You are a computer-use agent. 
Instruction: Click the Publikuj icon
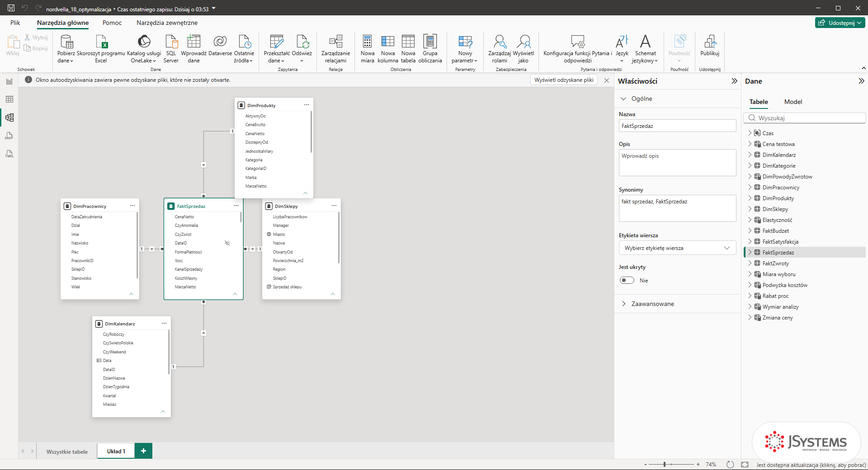pyautogui.click(x=710, y=42)
